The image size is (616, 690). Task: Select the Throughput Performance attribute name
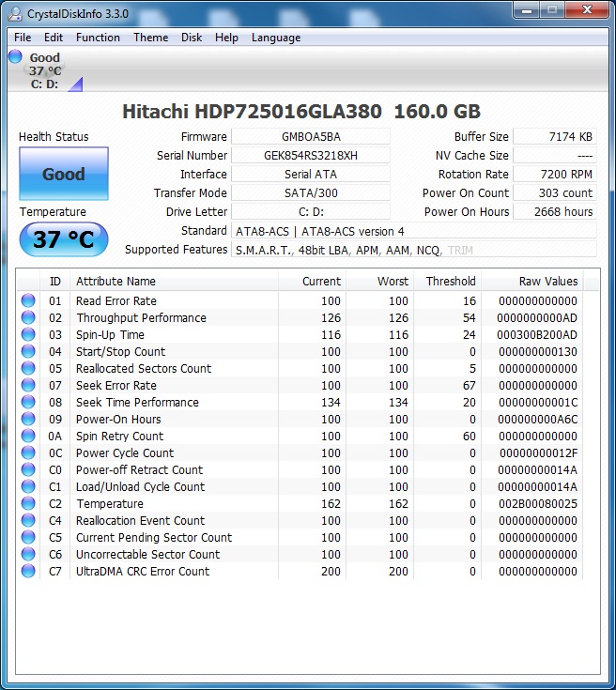pos(141,317)
